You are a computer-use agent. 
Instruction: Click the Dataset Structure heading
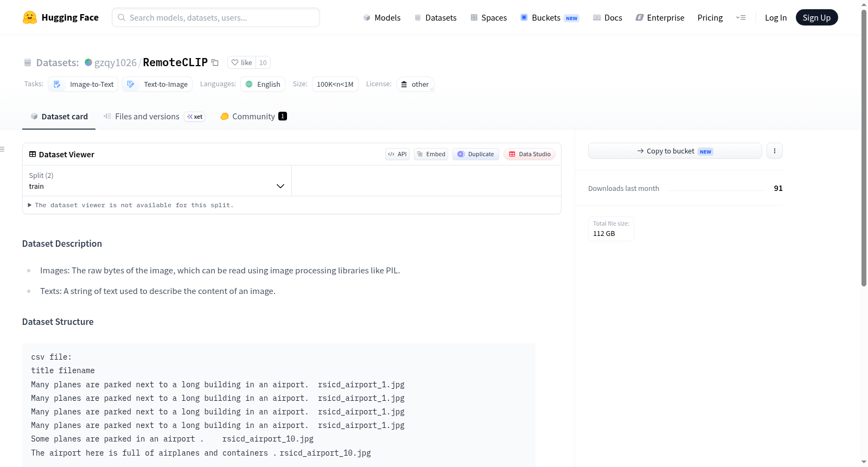pyautogui.click(x=58, y=322)
